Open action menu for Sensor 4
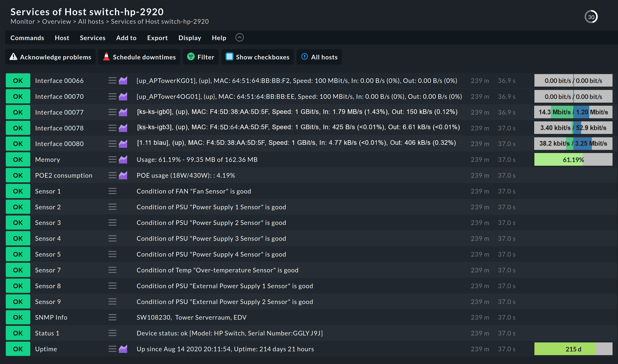This screenshot has height=364, width=618. [112, 238]
